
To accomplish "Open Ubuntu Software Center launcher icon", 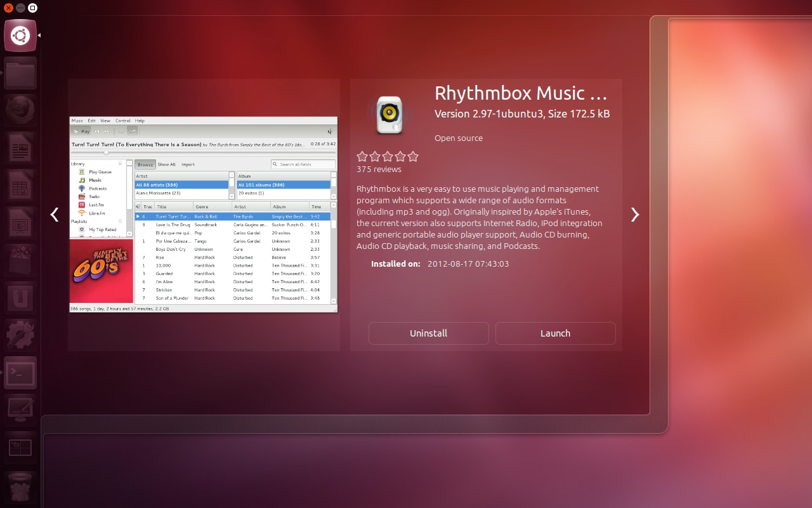I will (20, 260).
